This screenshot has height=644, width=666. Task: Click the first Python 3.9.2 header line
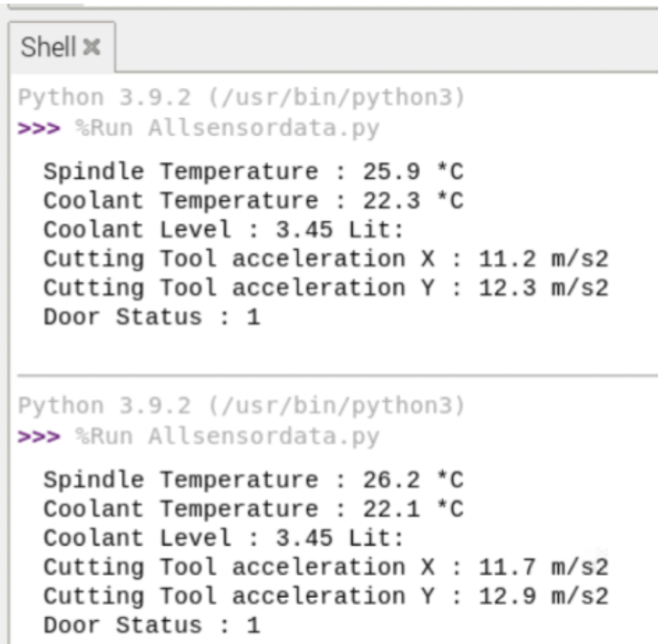tap(241, 98)
